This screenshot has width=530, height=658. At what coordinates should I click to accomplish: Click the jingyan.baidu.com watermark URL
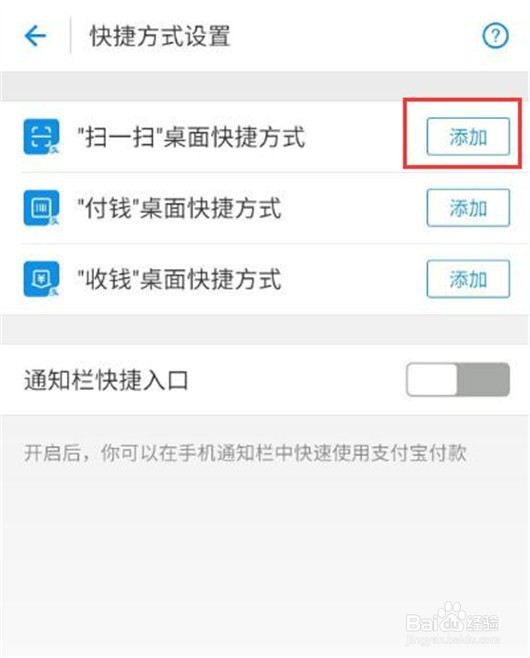tap(452, 640)
